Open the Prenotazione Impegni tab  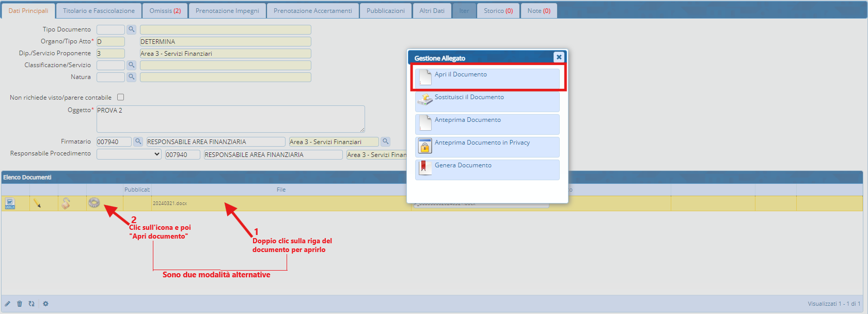click(x=227, y=11)
